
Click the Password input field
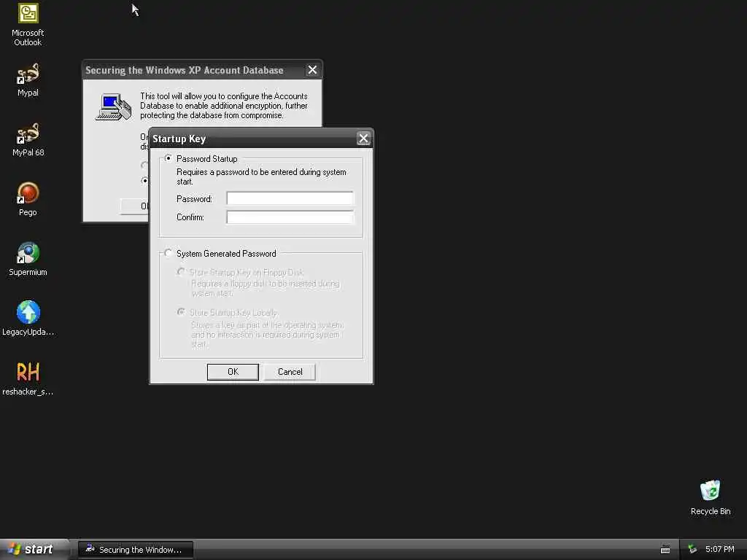click(x=290, y=198)
